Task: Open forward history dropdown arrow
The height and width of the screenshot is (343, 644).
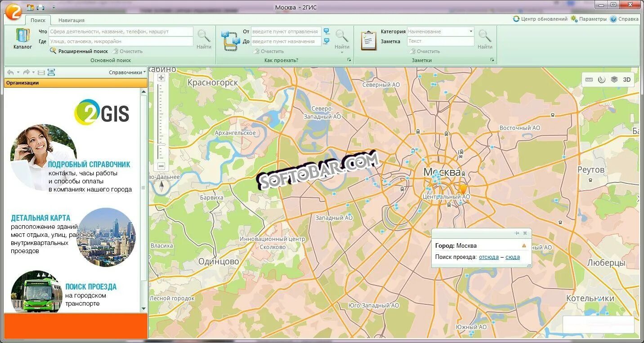Action: point(33,72)
